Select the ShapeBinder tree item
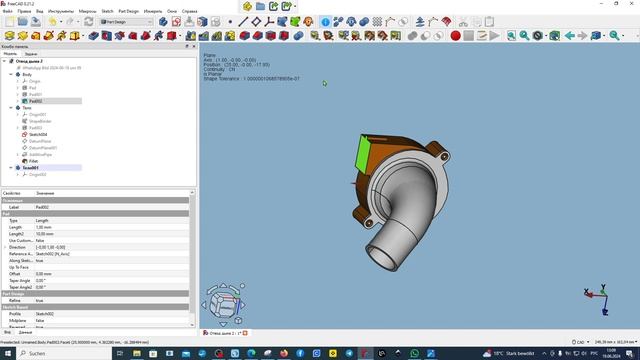Image resolution: width=640 pixels, height=360 pixels. [40, 121]
